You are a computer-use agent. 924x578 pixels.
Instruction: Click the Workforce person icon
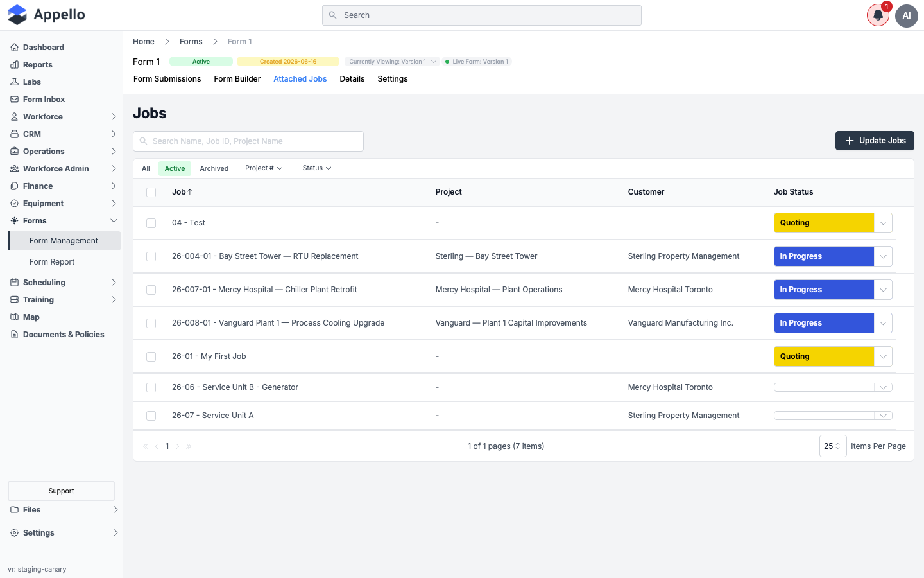click(14, 117)
